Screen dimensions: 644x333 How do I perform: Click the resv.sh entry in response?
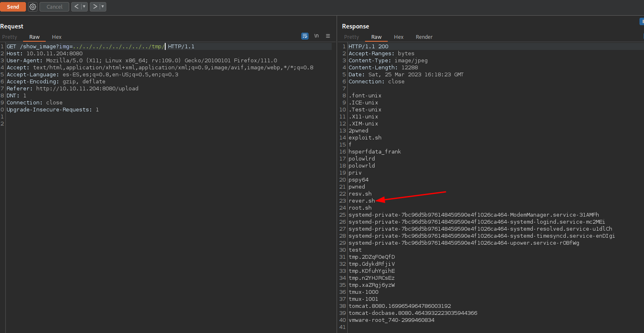point(360,194)
